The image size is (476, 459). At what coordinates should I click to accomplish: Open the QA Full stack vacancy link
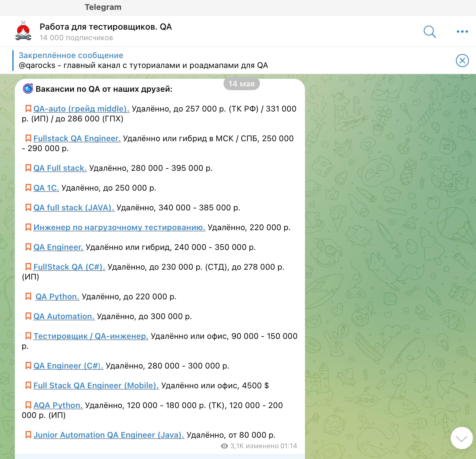(x=60, y=168)
